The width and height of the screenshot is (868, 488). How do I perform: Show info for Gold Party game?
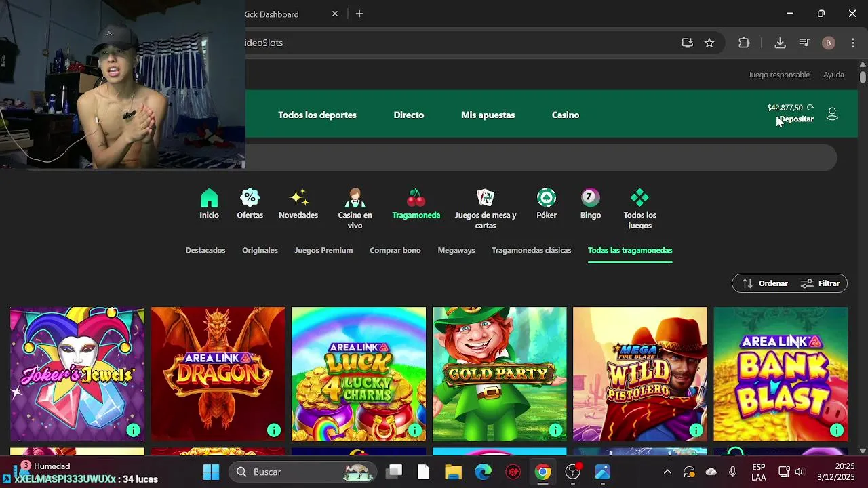pyautogui.click(x=555, y=430)
